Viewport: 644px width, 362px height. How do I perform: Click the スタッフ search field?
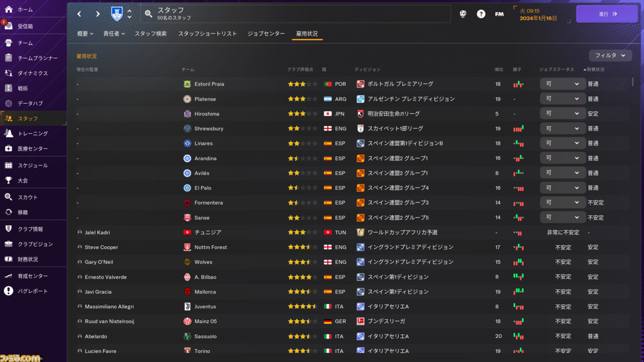point(295,14)
